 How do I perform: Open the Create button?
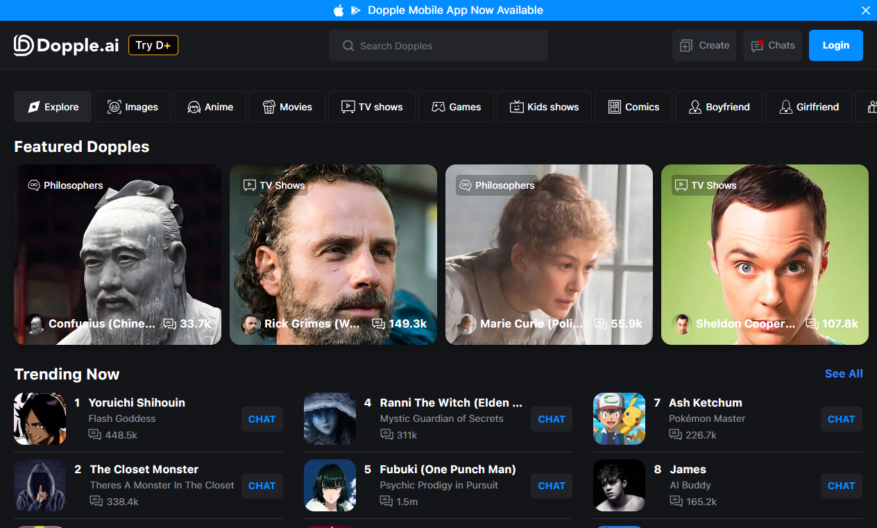point(704,45)
